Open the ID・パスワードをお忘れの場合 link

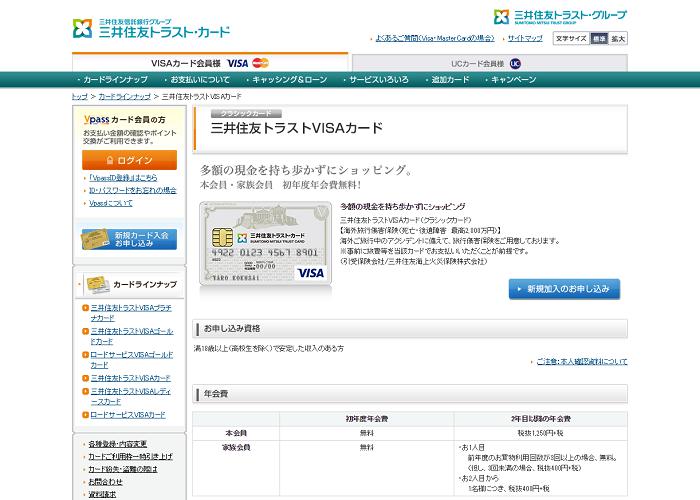(x=133, y=190)
